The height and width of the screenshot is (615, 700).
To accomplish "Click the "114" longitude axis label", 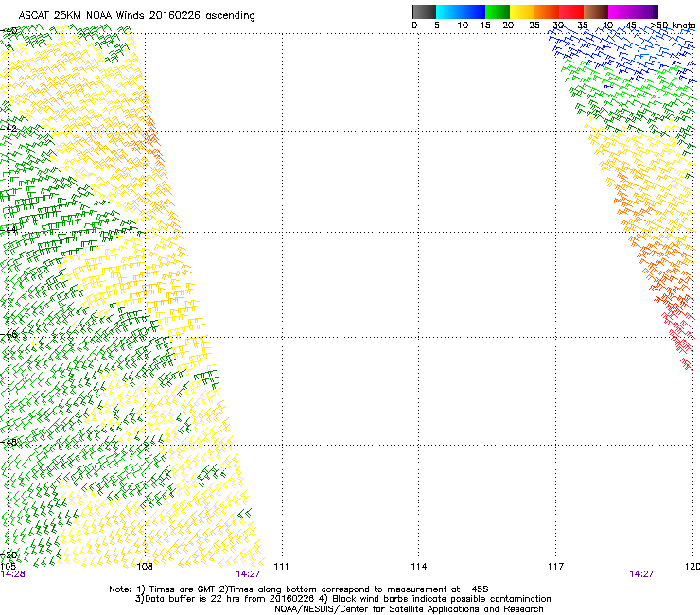I will click(419, 567).
